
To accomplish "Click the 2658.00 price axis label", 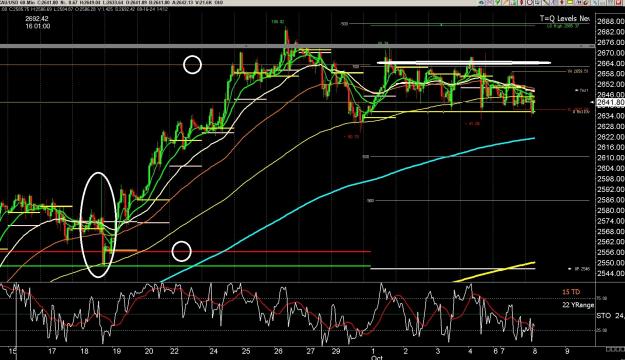I will coord(611,74).
